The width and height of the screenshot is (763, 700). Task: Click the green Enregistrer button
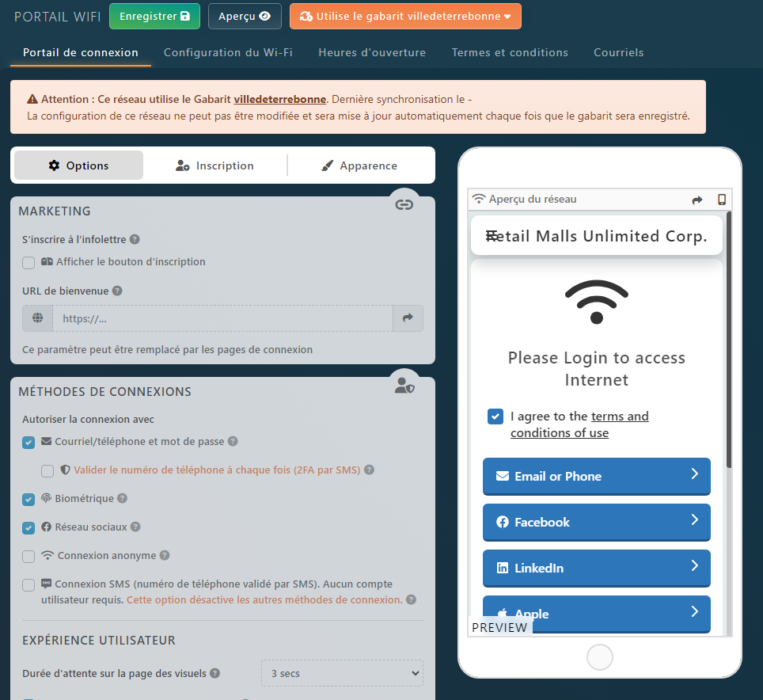coord(154,16)
